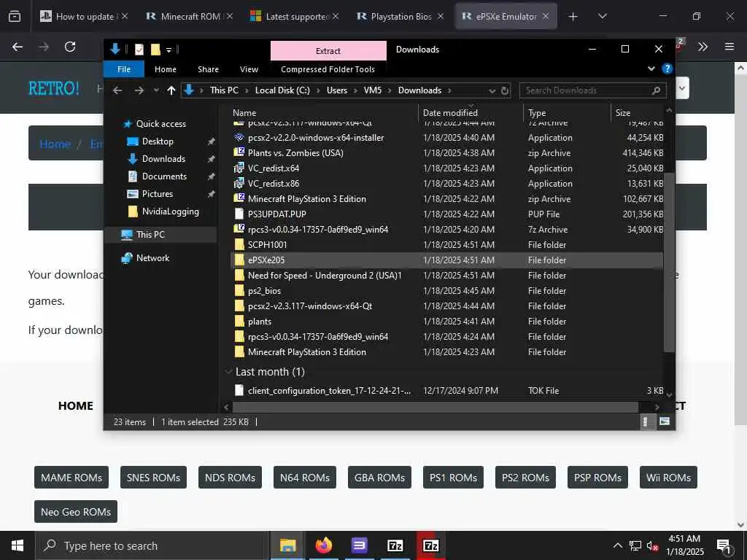The width and height of the screenshot is (747, 560).
Task: Click the red 7-Zip taskbar icon
Action: (430, 545)
